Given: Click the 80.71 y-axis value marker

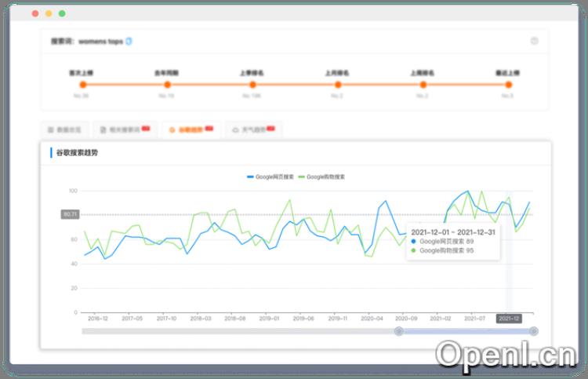Looking at the screenshot, I should (x=71, y=213).
